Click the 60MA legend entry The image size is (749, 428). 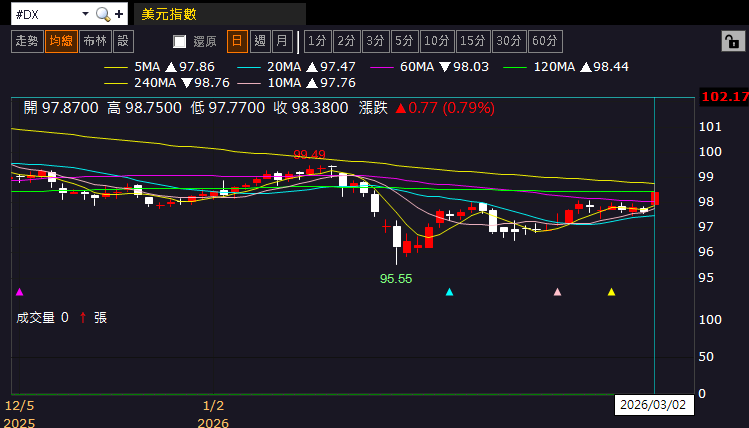tap(430, 67)
